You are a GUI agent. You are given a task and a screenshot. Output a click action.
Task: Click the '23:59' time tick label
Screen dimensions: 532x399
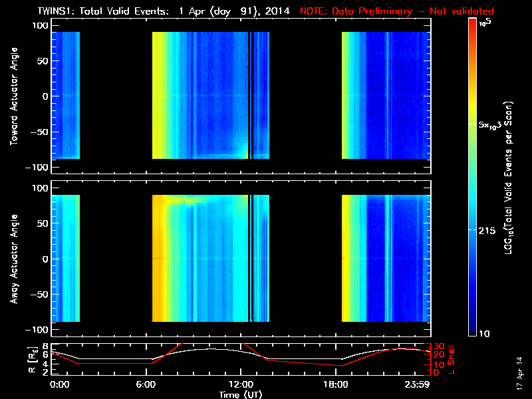(x=417, y=384)
